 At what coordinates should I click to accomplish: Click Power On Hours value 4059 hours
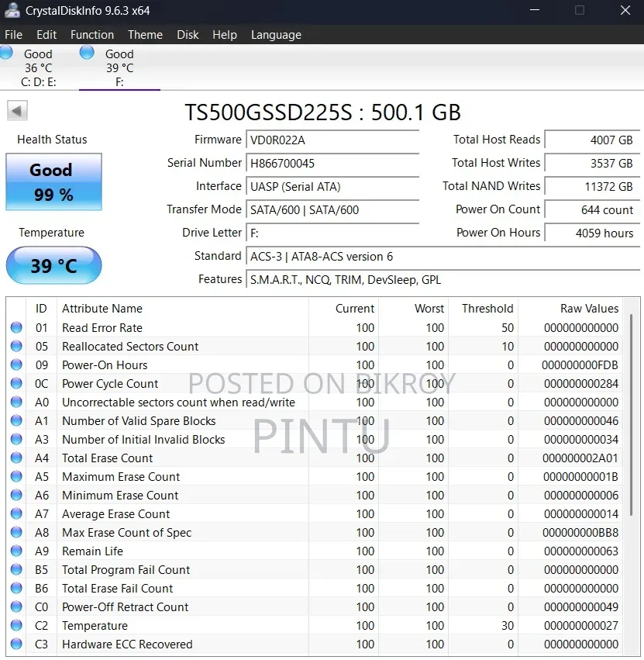[x=592, y=233]
